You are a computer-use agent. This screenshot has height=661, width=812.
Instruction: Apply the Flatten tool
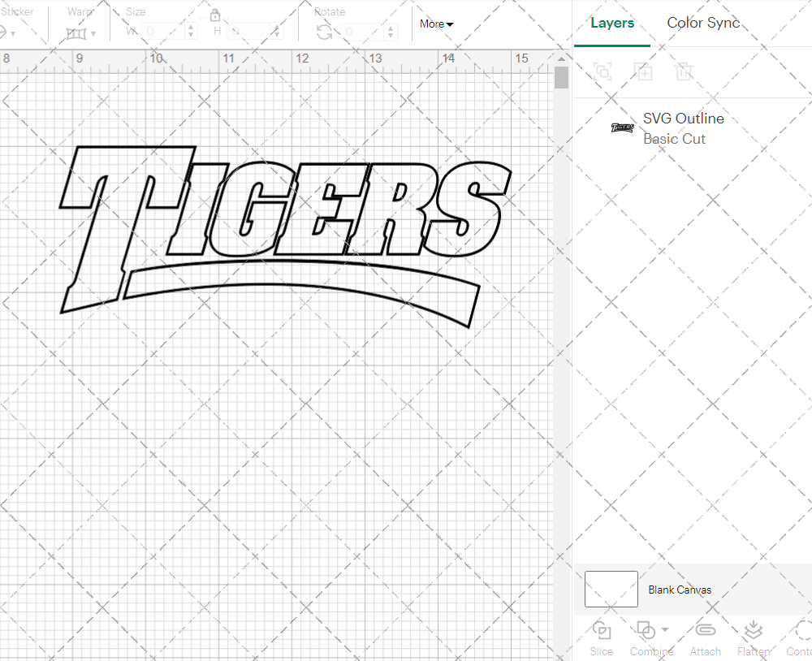point(753,637)
